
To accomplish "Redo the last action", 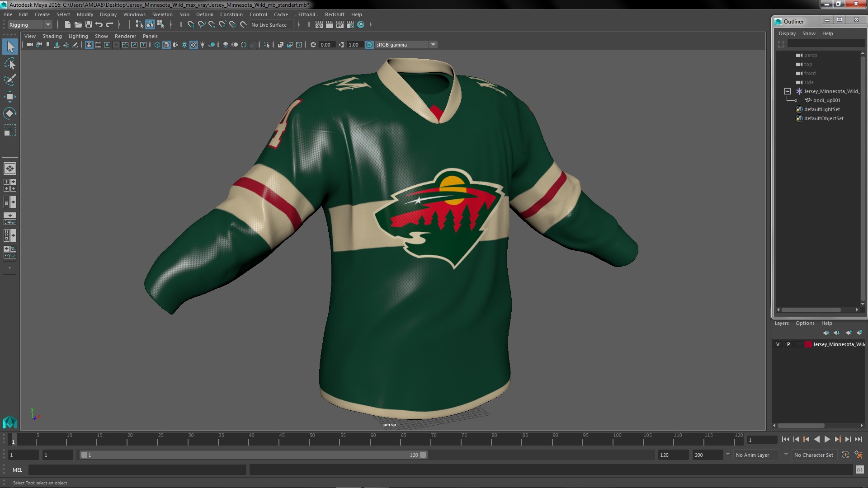I will click(109, 25).
